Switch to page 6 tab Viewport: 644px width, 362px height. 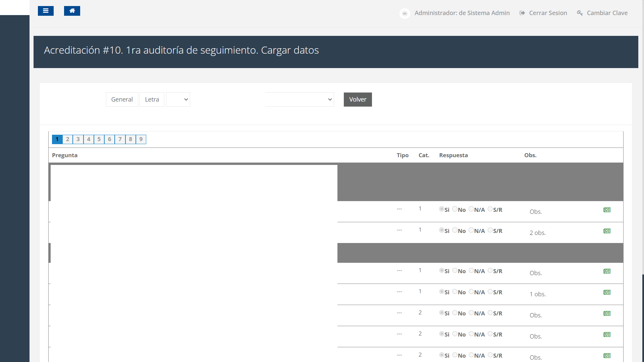(109, 139)
